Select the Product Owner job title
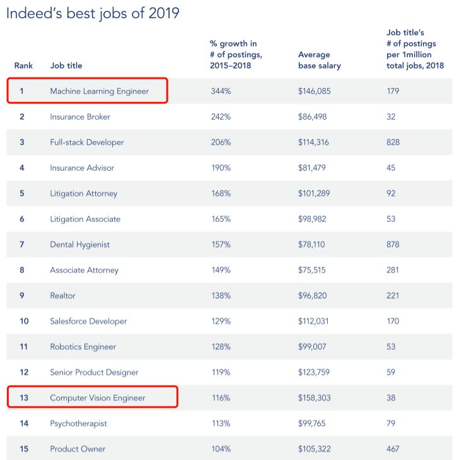The image size is (476, 460). (x=78, y=449)
